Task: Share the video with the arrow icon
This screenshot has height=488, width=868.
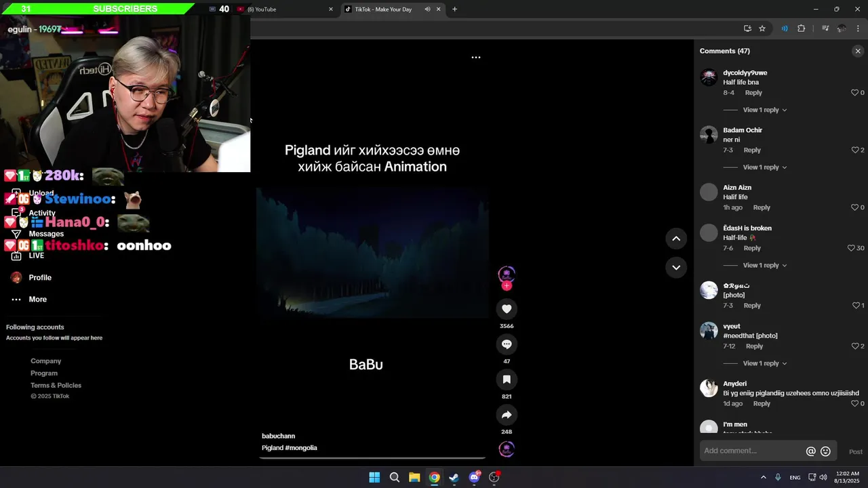Action: coord(507,415)
